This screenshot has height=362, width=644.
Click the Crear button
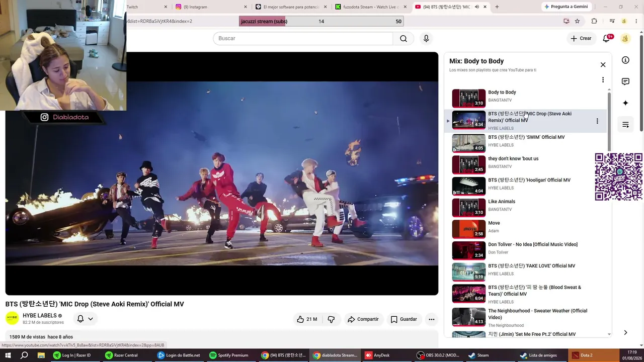581,39
